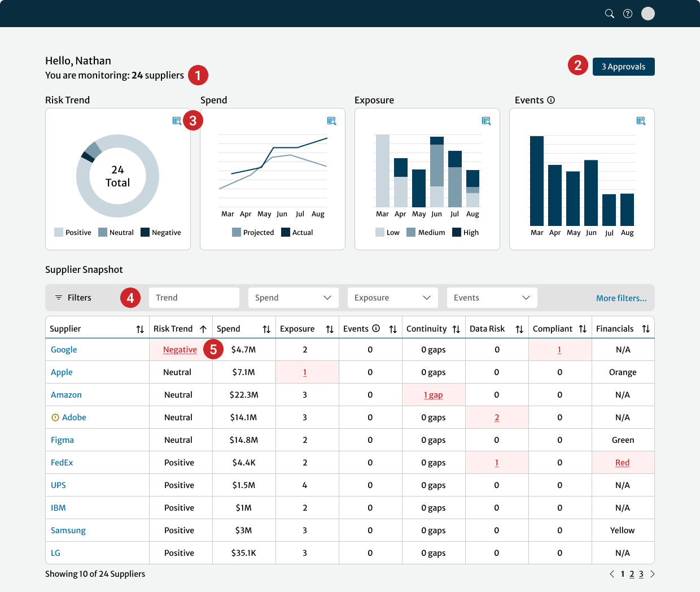The height and width of the screenshot is (592, 700).
Task: Toggle sort on the Supplier column
Action: pos(140,328)
